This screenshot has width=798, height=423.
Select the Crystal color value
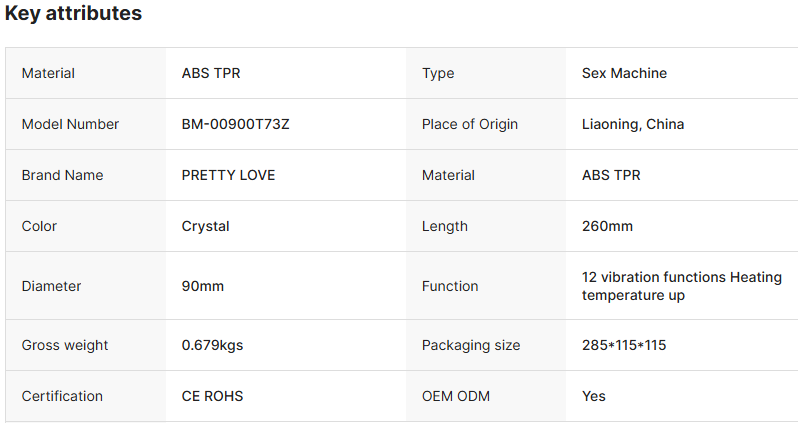[x=206, y=227]
